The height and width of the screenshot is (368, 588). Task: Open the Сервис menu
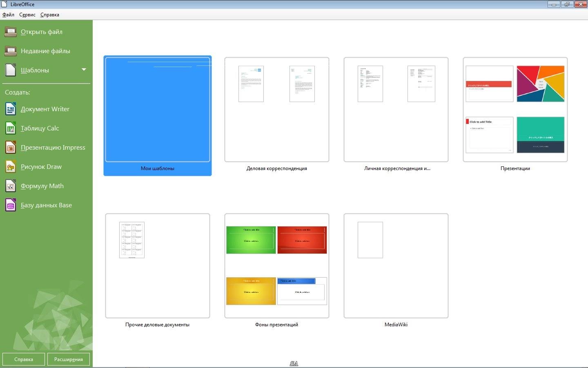coord(27,15)
